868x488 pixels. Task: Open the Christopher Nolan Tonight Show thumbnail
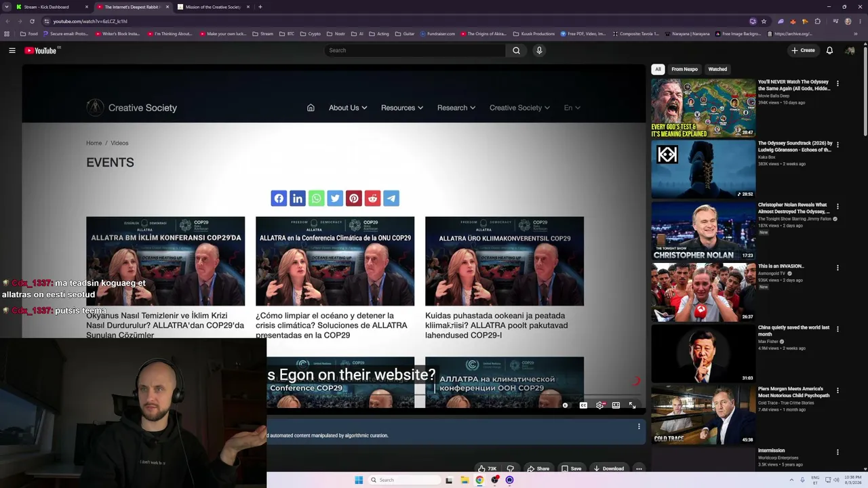click(703, 231)
